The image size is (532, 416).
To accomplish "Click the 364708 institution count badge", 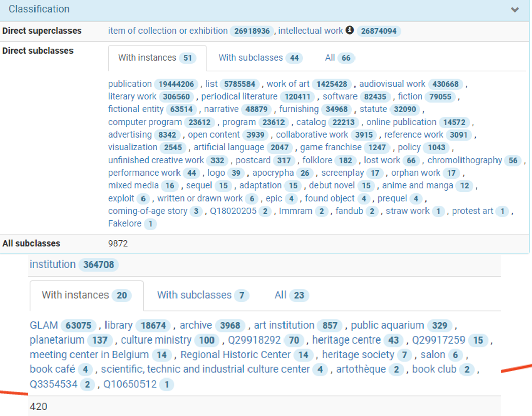I will coord(98,264).
